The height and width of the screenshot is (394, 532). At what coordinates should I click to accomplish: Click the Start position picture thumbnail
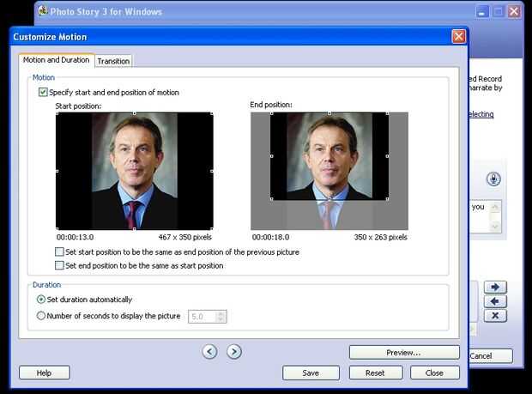tap(135, 171)
